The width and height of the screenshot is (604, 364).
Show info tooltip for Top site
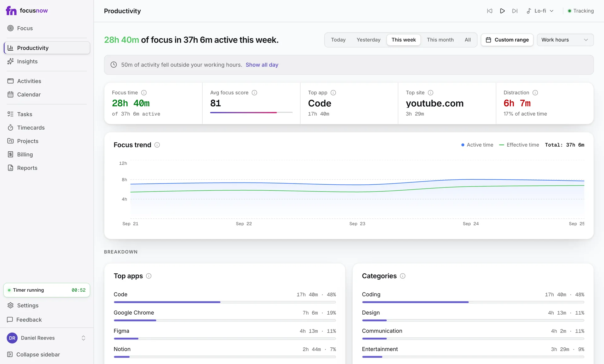click(431, 93)
